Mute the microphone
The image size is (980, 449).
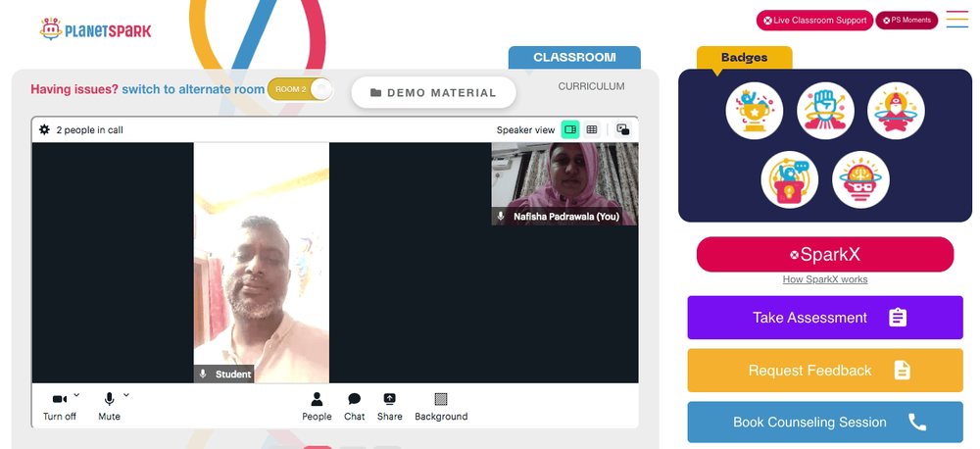pyautogui.click(x=110, y=406)
